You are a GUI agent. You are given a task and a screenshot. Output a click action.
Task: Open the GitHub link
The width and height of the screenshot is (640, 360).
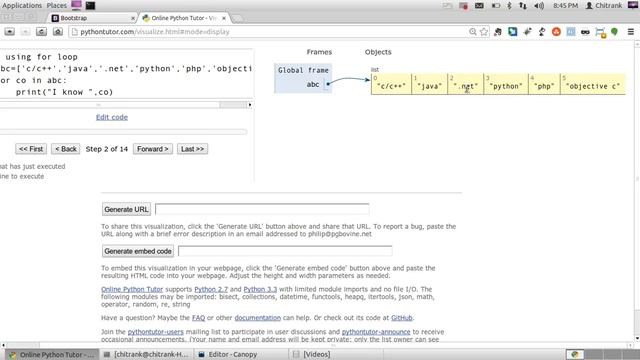tap(402, 318)
